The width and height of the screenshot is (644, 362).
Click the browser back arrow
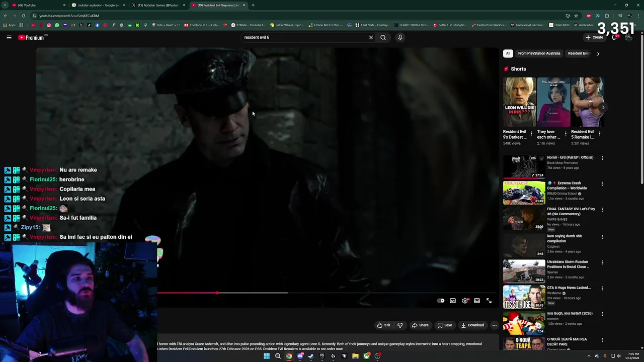(x=6, y=16)
